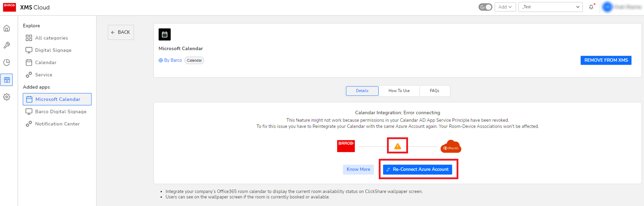Go back using the BACK button
This screenshot has height=206, width=644.
click(x=121, y=32)
